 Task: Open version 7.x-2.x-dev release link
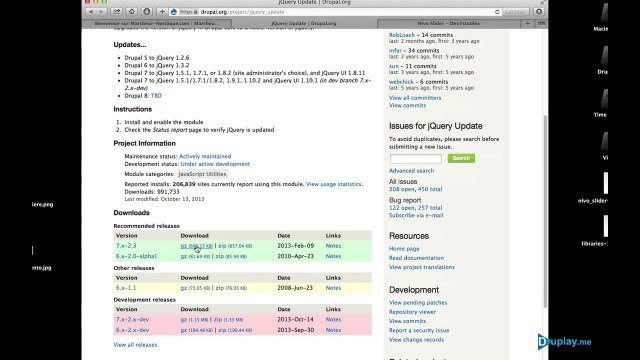(x=132, y=320)
